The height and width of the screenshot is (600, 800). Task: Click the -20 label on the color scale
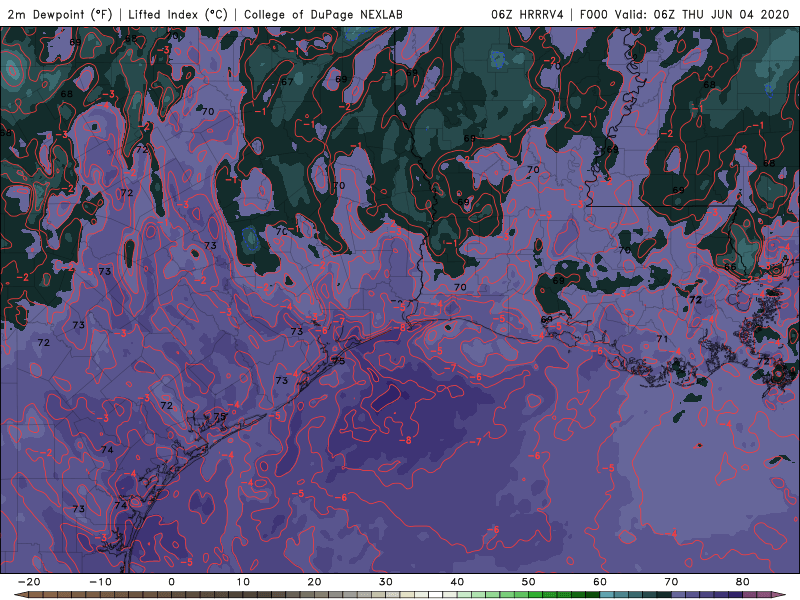click(29, 582)
